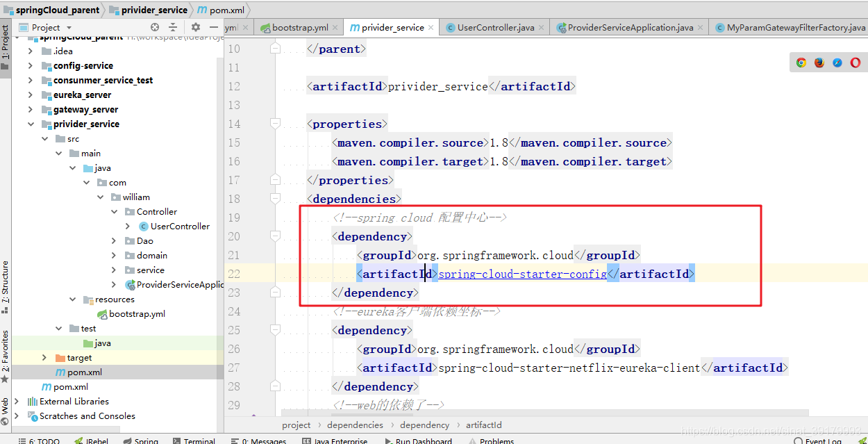Open the Spring tool window
Viewport: 868px width, 444px height.
point(140,441)
